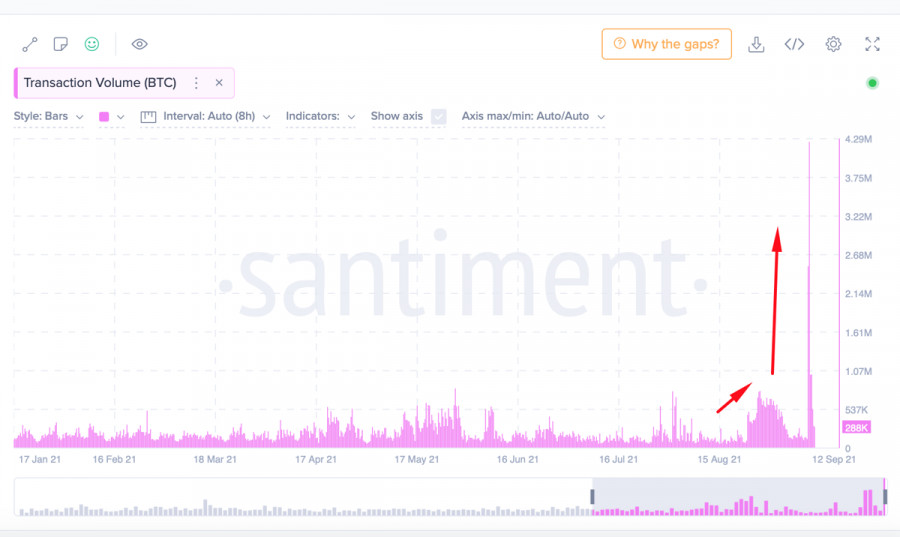Open the embed code icon

pyautogui.click(x=794, y=44)
